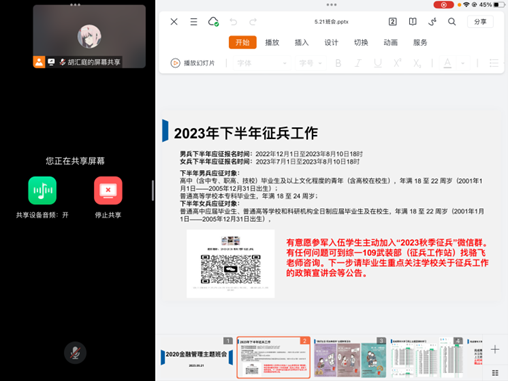Open the pen annotation tool icon
The image size is (508, 381).
click(432, 22)
